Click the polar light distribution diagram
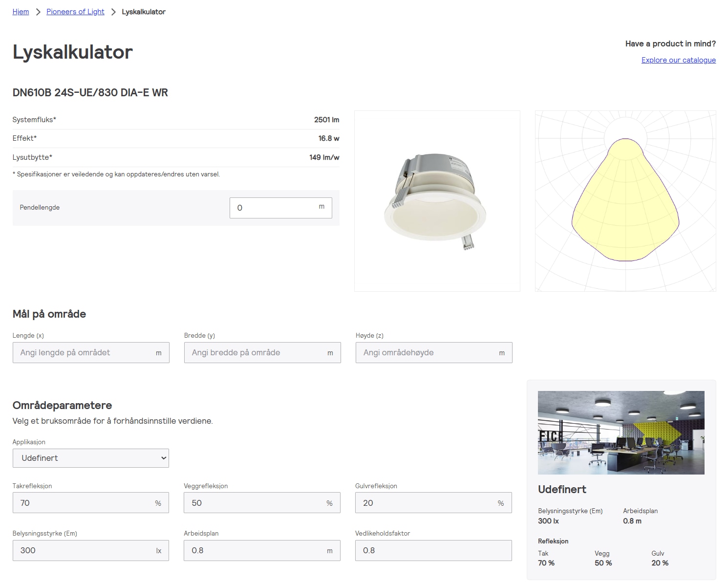 click(x=625, y=201)
